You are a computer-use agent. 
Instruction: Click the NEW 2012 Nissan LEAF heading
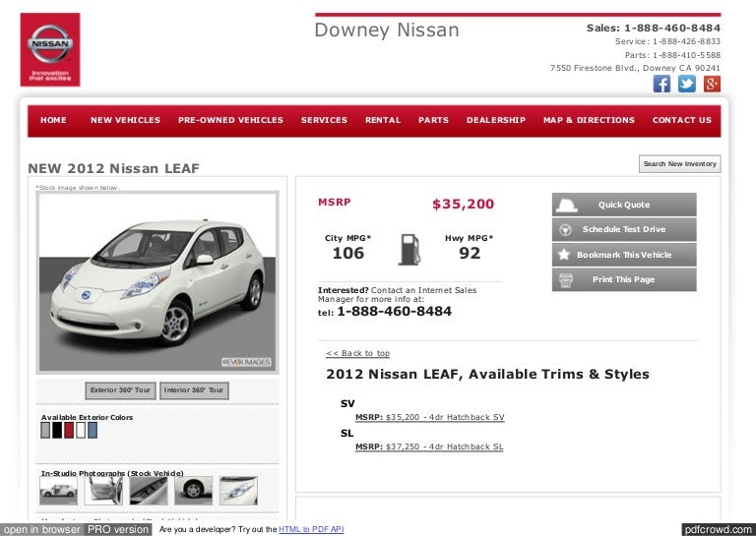click(114, 168)
